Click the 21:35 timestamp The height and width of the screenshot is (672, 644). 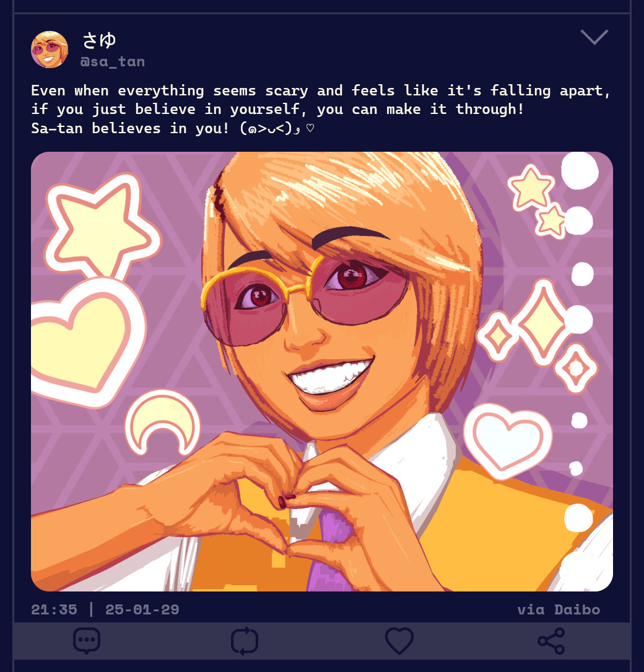pyautogui.click(x=54, y=609)
